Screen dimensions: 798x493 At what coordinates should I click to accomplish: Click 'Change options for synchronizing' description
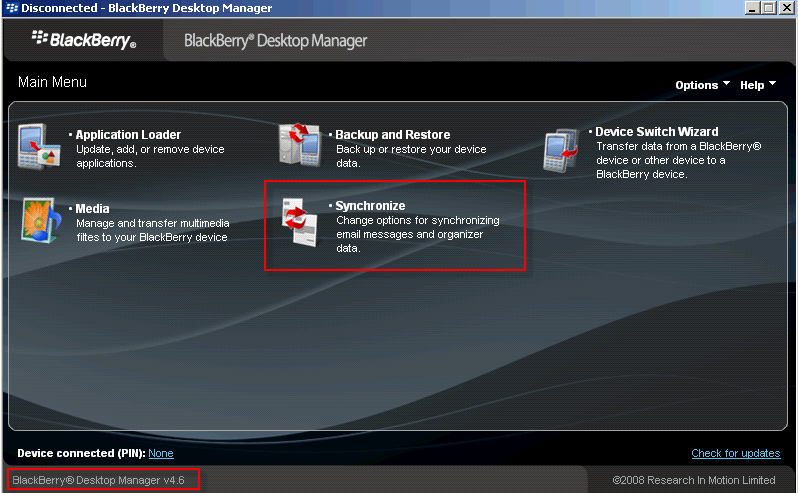click(418, 234)
